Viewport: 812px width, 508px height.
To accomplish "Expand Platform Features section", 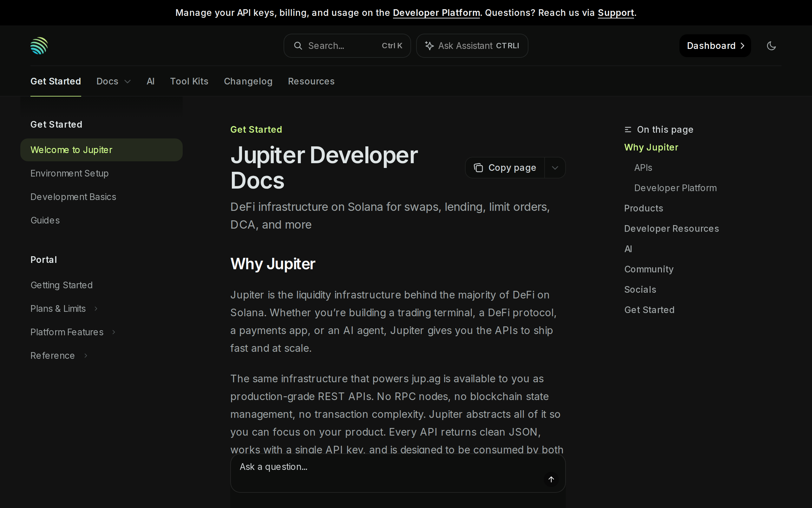I will [x=114, y=332].
